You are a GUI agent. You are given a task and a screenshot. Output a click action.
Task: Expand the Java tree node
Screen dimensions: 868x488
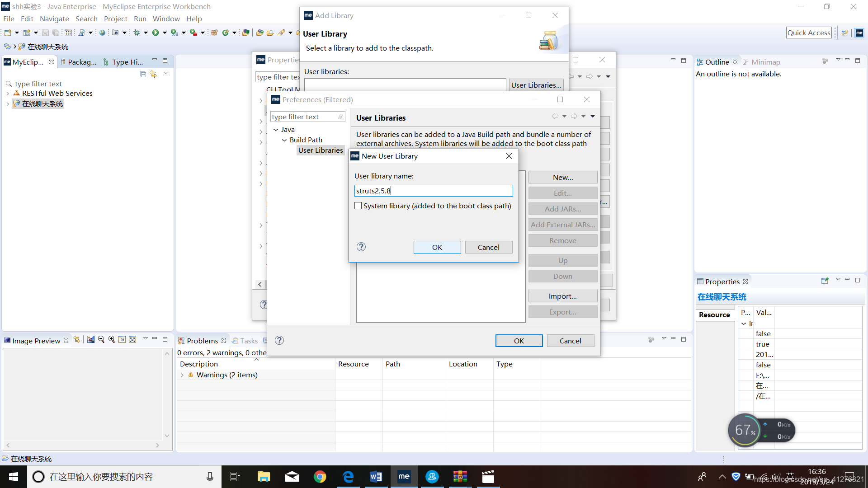(275, 129)
